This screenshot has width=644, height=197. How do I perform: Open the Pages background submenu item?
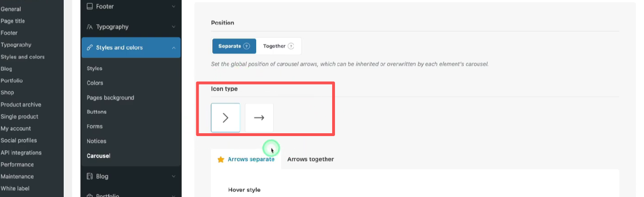[110, 98]
